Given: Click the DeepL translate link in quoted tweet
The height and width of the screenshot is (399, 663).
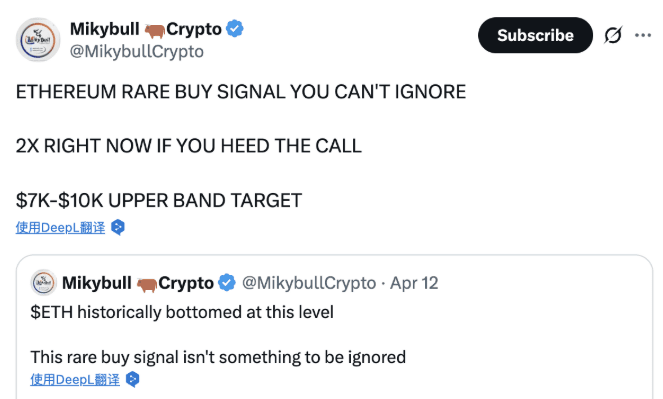Looking at the screenshot, I should tap(75, 380).
